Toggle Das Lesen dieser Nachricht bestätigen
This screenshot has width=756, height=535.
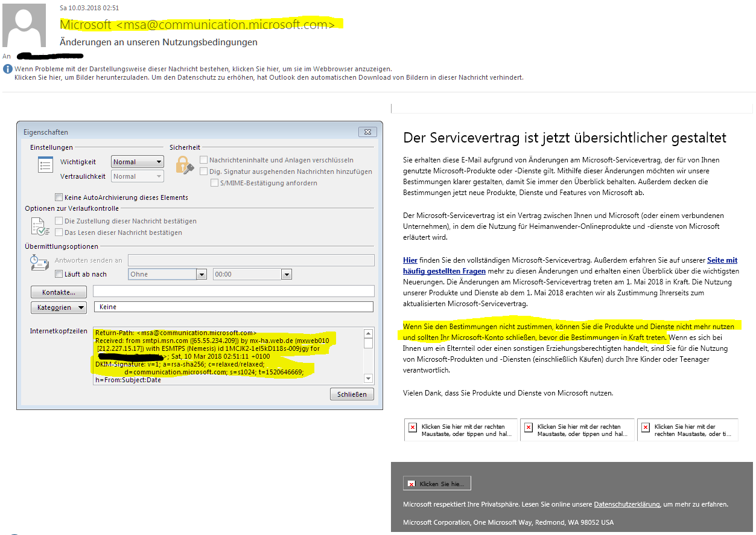[x=59, y=232]
